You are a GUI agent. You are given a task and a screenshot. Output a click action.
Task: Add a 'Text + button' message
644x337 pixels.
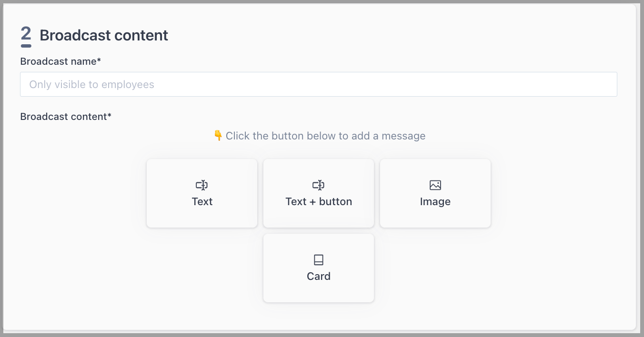(319, 193)
